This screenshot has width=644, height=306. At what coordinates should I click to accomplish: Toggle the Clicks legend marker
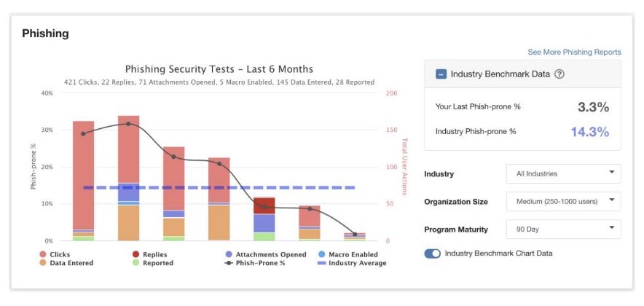point(44,254)
